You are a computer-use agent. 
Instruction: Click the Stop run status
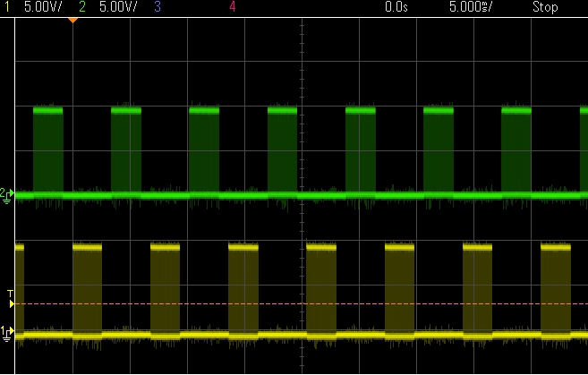click(x=545, y=7)
